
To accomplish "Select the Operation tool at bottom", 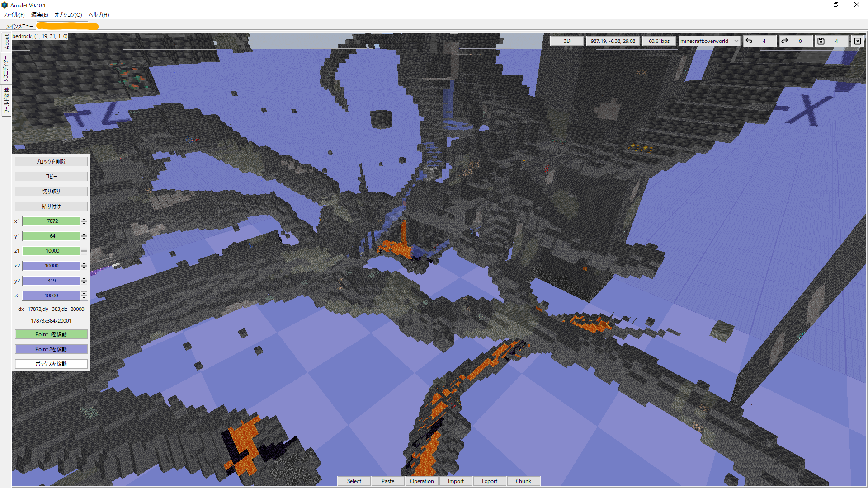I will pos(421,481).
